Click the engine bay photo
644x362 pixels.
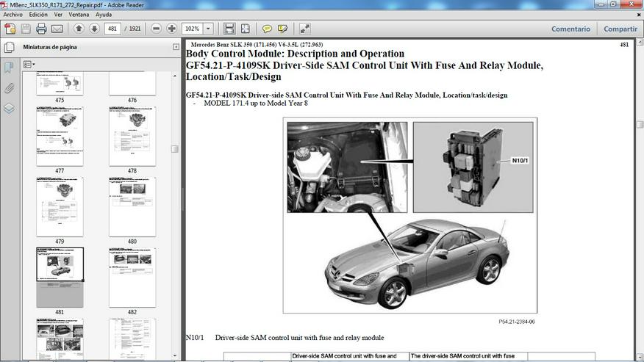347,167
